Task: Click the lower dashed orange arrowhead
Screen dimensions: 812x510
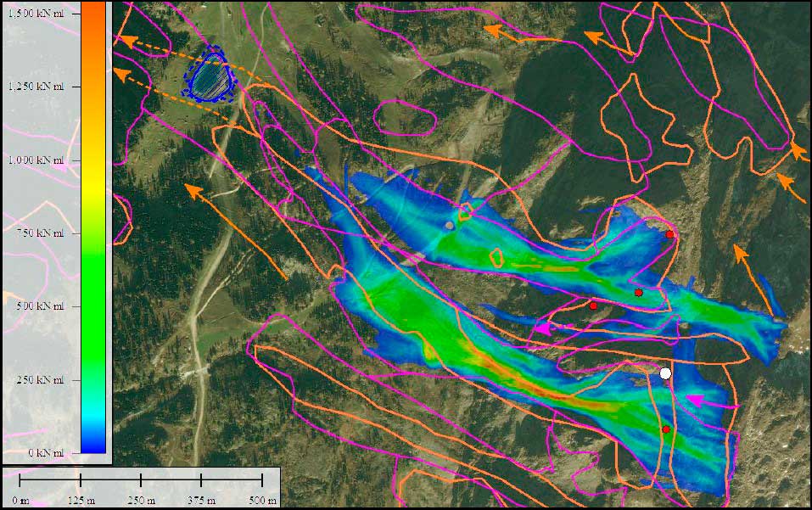Action: coord(121,75)
